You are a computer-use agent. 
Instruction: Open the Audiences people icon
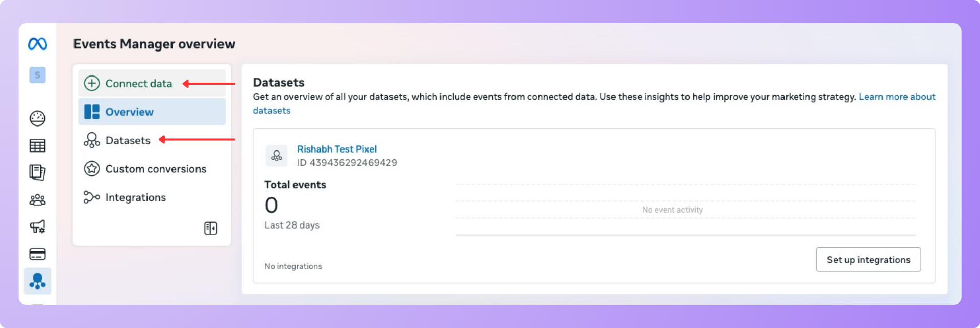coord(37,200)
